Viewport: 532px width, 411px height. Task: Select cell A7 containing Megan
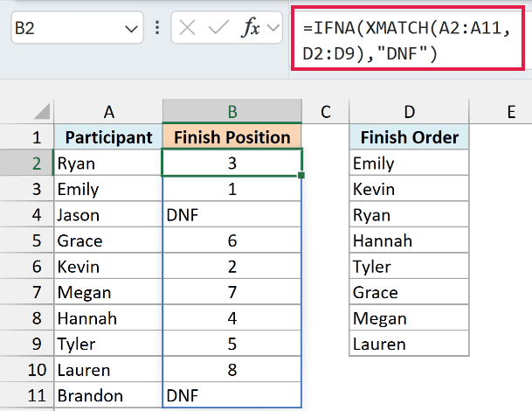(x=108, y=292)
